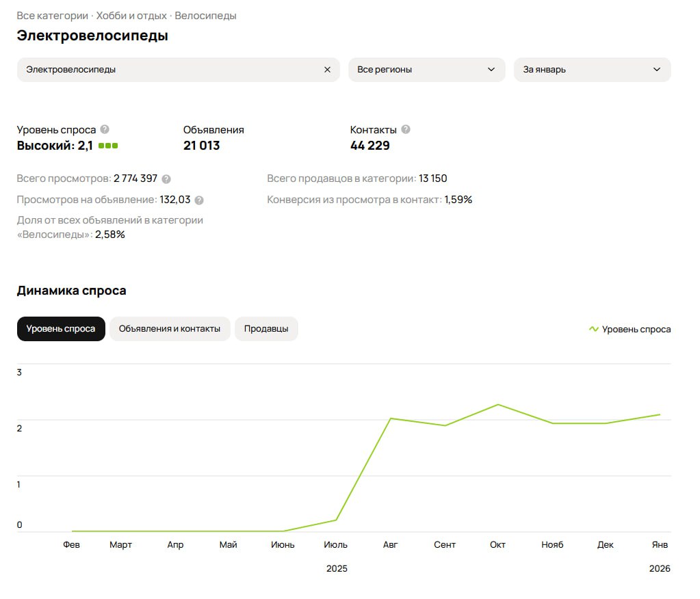Go to the Все категории breadcrumb

point(52,16)
